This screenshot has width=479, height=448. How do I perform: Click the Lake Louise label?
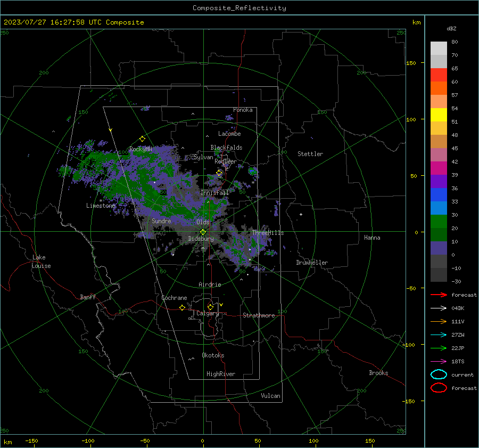[41, 262]
